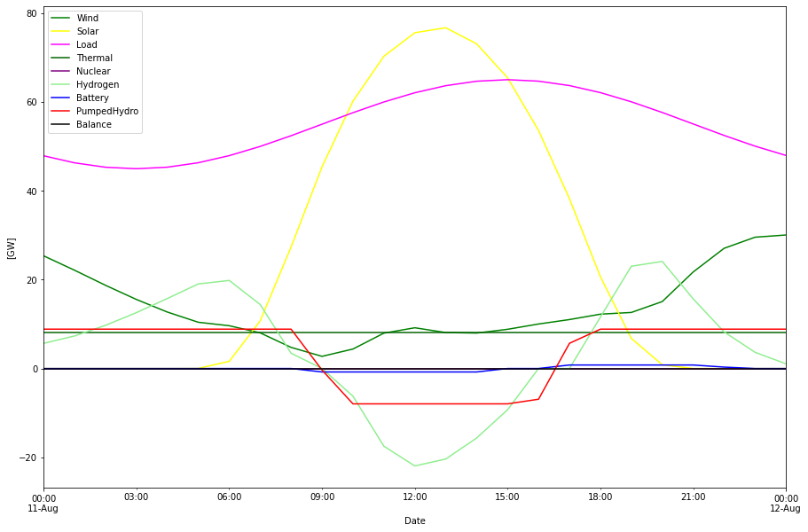Click the PumpedHydro legend label

pyautogui.click(x=107, y=111)
